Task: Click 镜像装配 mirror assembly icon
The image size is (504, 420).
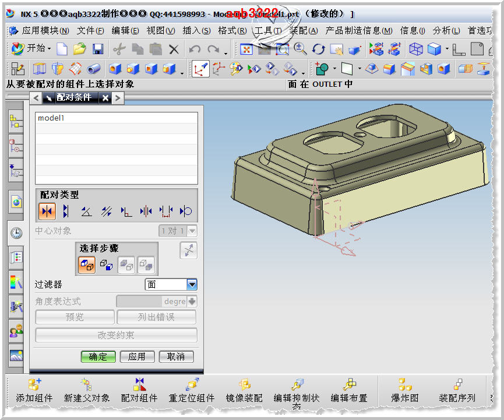Action: tap(244, 390)
